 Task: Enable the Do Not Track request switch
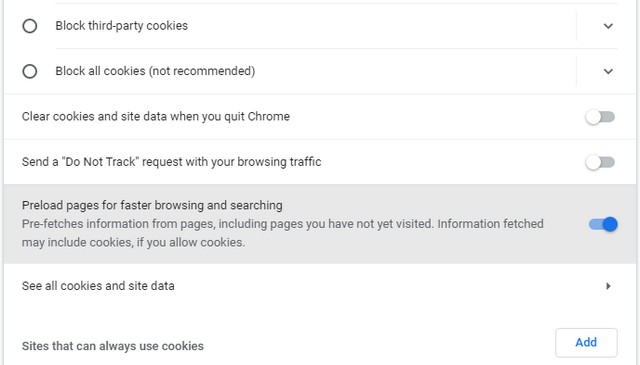coord(600,162)
